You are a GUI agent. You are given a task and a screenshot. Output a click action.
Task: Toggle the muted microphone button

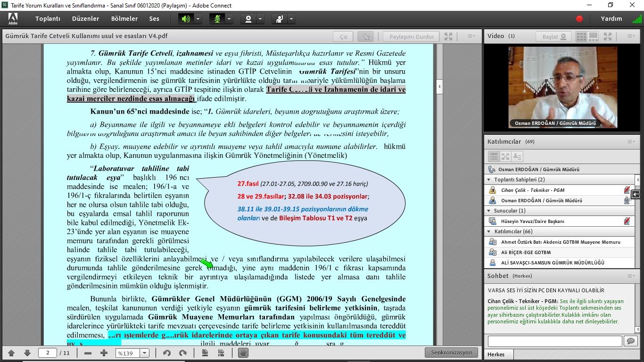217,19
